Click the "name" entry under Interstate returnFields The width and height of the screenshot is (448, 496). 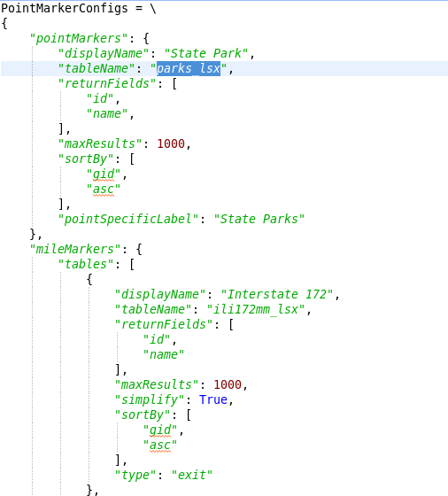click(x=164, y=354)
